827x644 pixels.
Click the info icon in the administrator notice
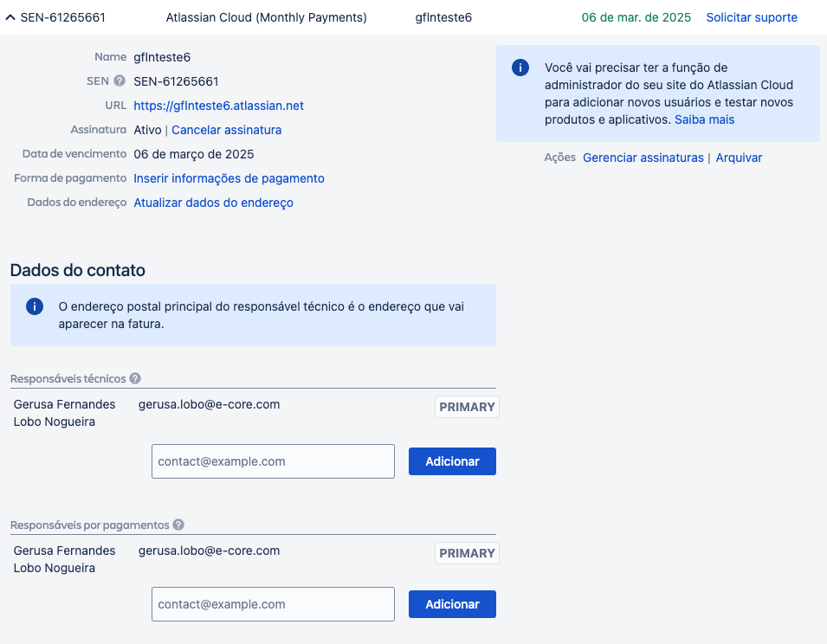pos(520,68)
